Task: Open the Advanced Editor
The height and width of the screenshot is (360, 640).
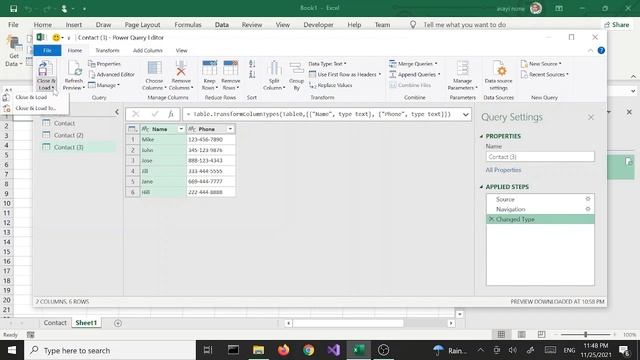Action: click(111, 74)
